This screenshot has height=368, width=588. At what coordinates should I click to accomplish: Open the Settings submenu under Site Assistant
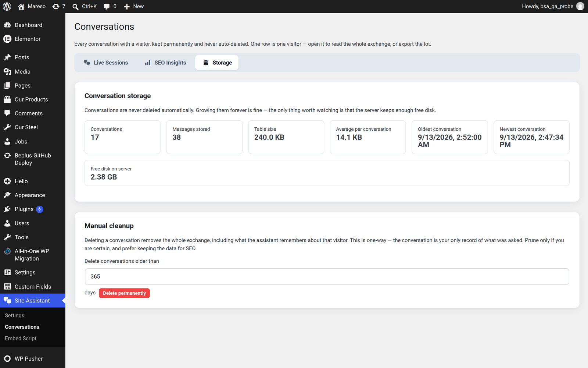click(x=14, y=316)
